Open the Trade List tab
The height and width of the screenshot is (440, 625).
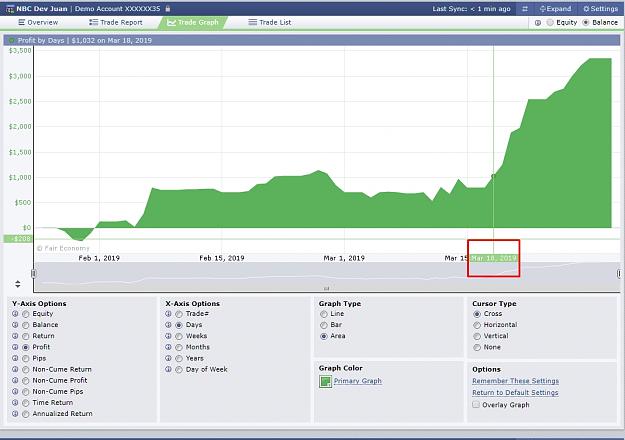point(269,23)
